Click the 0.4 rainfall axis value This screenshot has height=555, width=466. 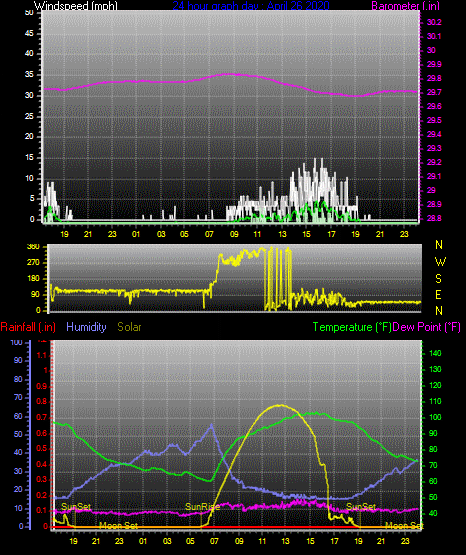point(42,464)
